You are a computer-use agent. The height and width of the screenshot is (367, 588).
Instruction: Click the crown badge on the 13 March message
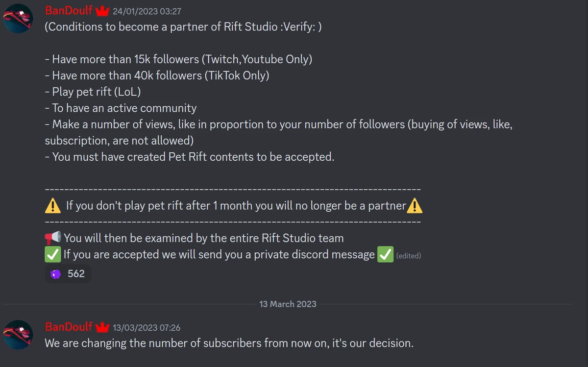click(x=102, y=327)
